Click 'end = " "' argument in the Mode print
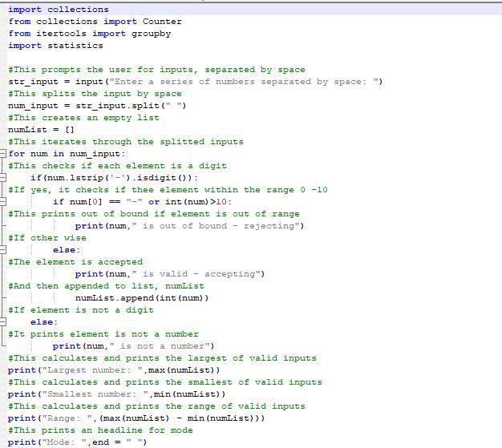The width and height of the screenshot is (502, 448). [117, 442]
